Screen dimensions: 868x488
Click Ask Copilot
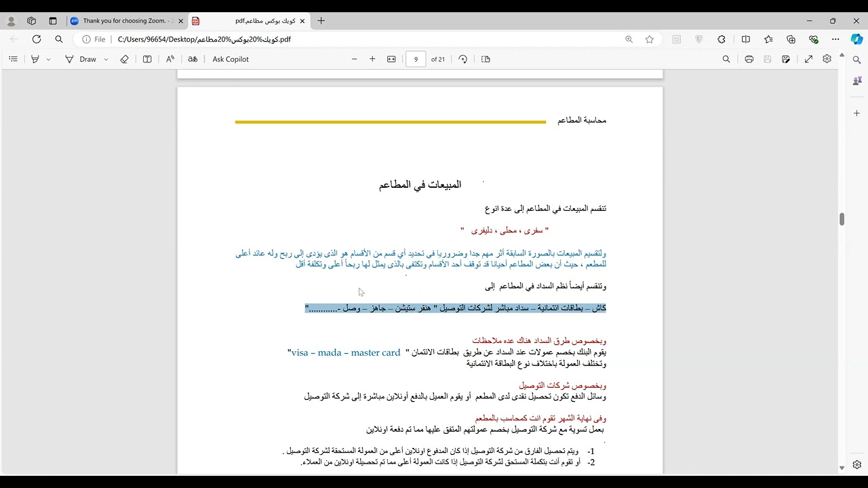coord(231,59)
